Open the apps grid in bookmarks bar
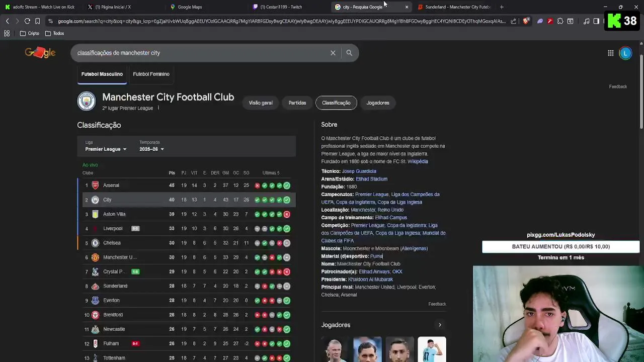The height and width of the screenshot is (362, 644). click(7, 33)
